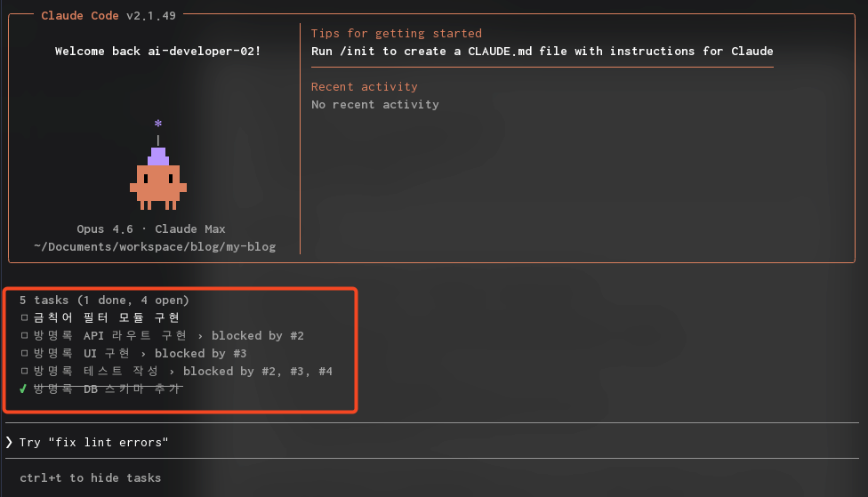This screenshot has height=497, width=868.
Task: Check the 방명록 테스트 작성 task box
Action: [24, 371]
